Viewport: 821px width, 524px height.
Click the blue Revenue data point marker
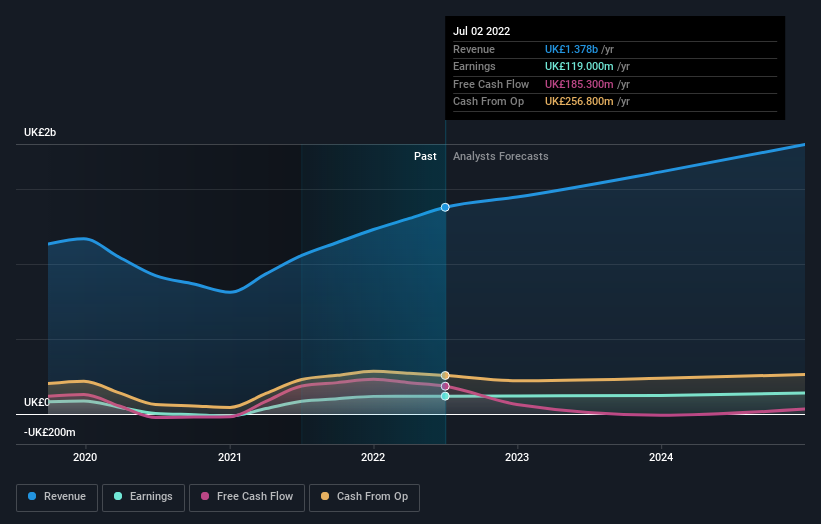pyautogui.click(x=445, y=207)
